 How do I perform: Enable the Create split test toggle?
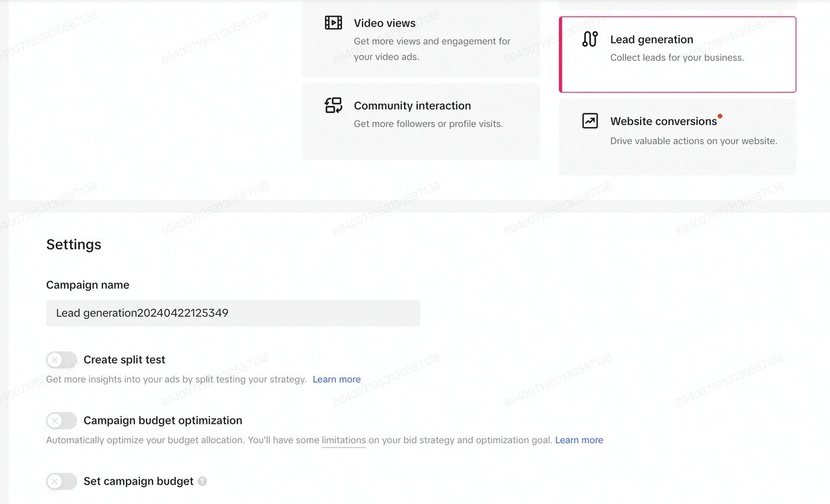coord(62,360)
